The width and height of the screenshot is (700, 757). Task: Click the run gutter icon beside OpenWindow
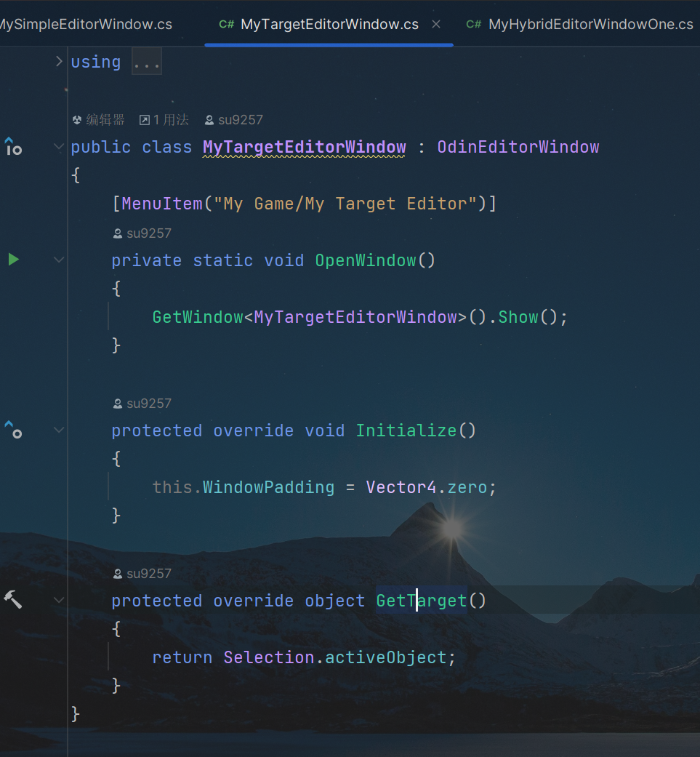coord(14,260)
